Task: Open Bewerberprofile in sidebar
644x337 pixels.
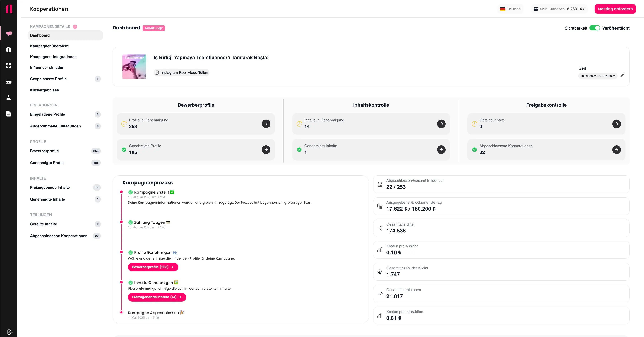Action: [x=66, y=151]
